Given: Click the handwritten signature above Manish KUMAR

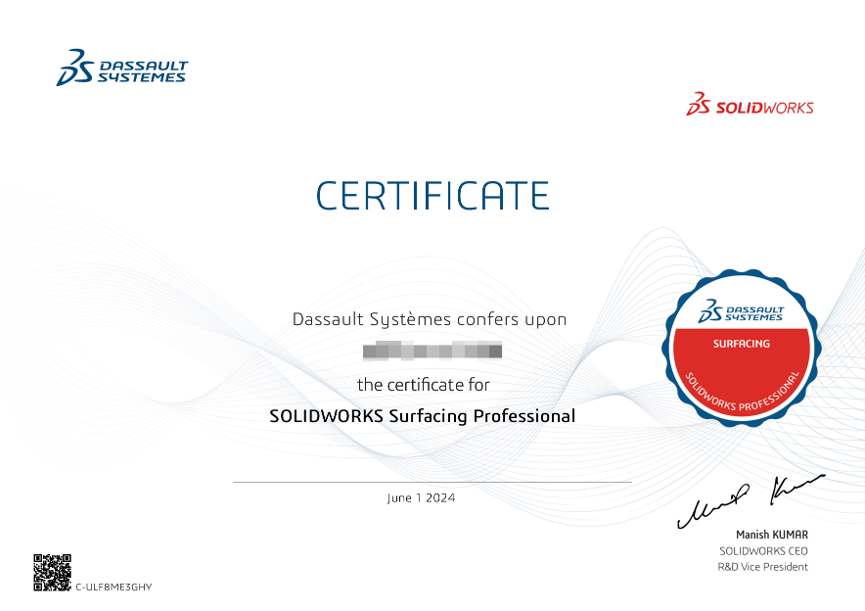Looking at the screenshot, I should click(751, 501).
